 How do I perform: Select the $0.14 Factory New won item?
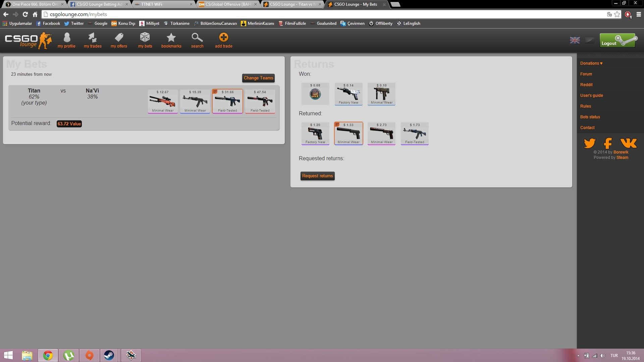click(x=348, y=94)
